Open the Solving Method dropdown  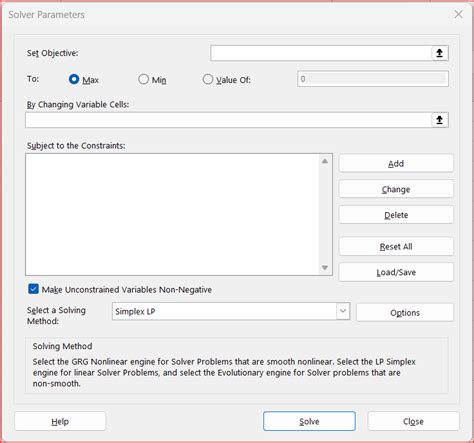[x=343, y=311]
